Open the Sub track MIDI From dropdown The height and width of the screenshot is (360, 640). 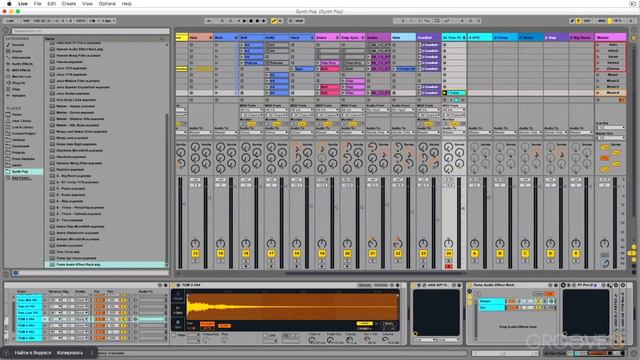pyautogui.click(x=251, y=110)
